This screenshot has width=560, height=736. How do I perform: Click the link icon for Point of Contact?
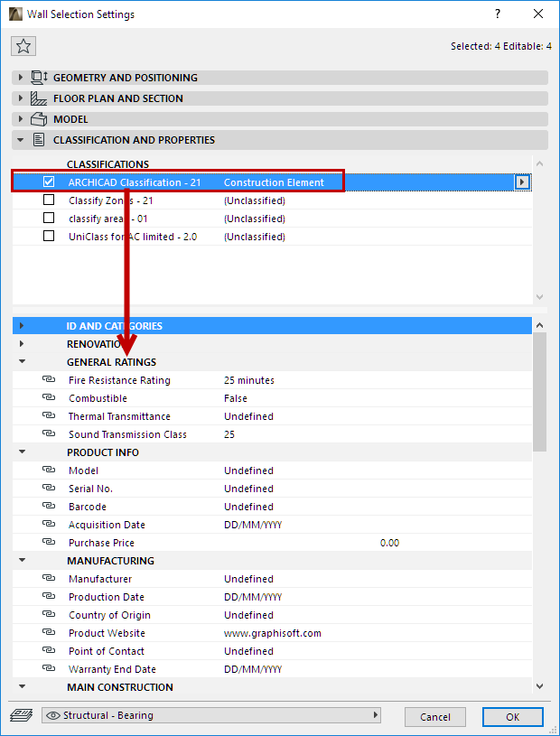pyautogui.click(x=49, y=651)
